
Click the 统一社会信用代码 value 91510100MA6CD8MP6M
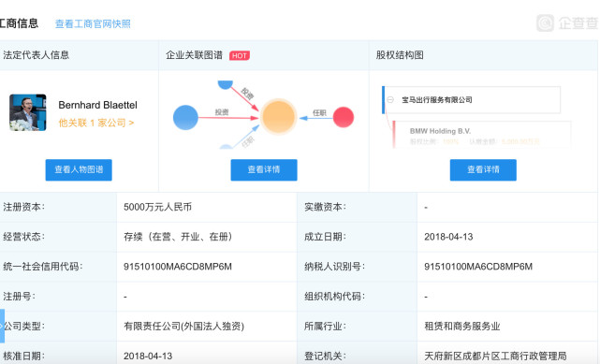(178, 267)
